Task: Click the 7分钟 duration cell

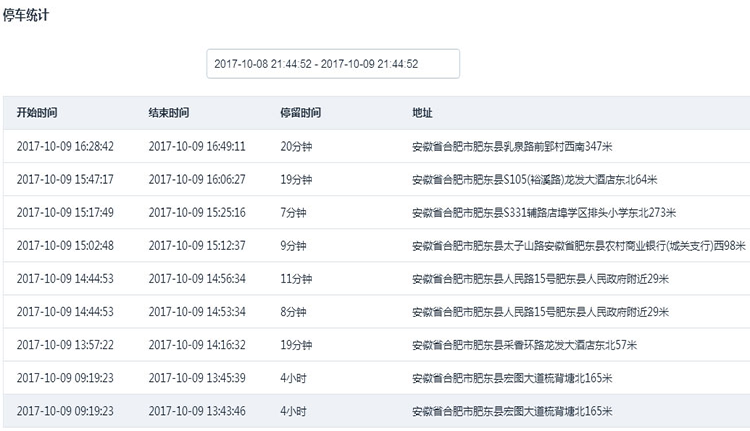Action: click(x=293, y=212)
